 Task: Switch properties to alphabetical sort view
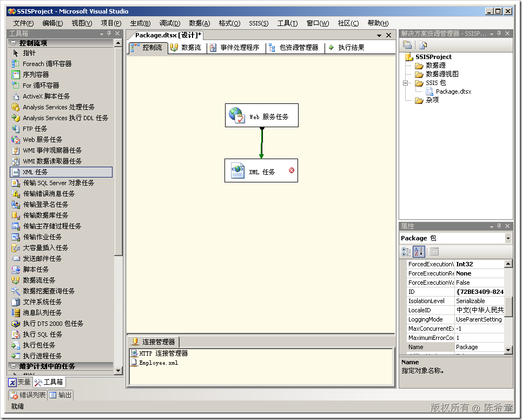419,252
